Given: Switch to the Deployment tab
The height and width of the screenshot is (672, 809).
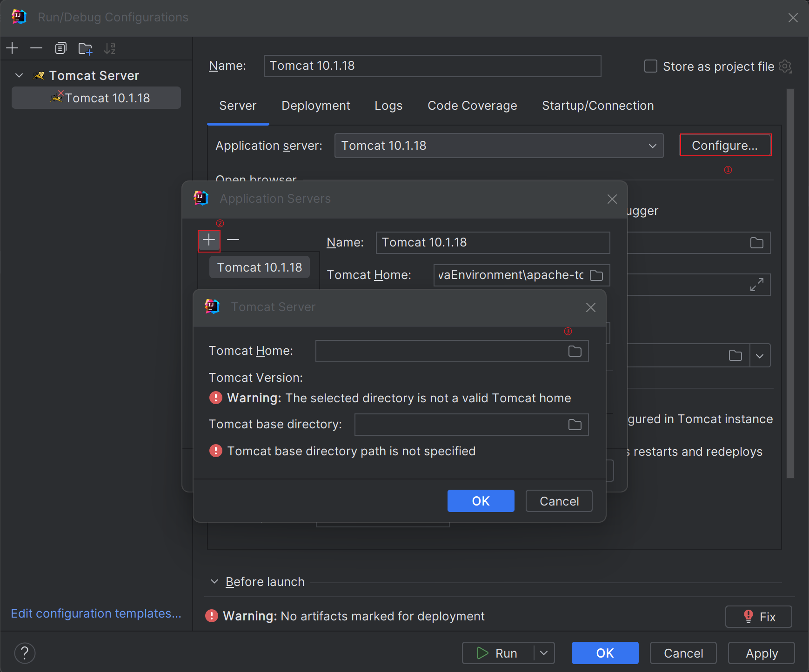Looking at the screenshot, I should (316, 106).
